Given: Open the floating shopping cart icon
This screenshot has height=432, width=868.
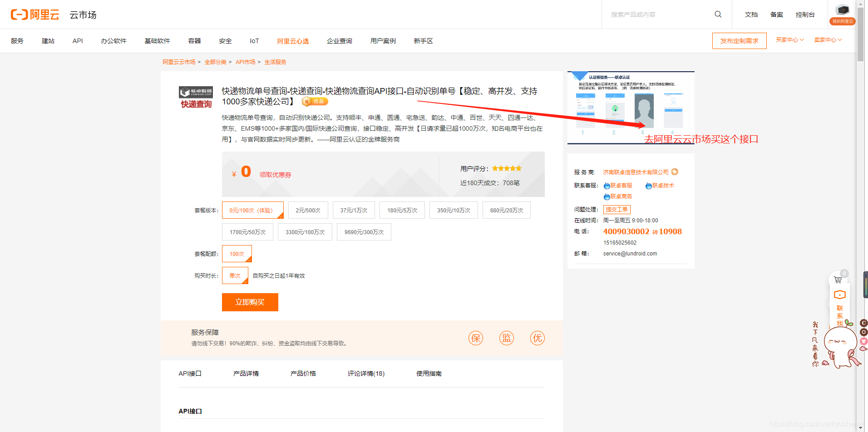Looking at the screenshot, I should click(x=838, y=280).
